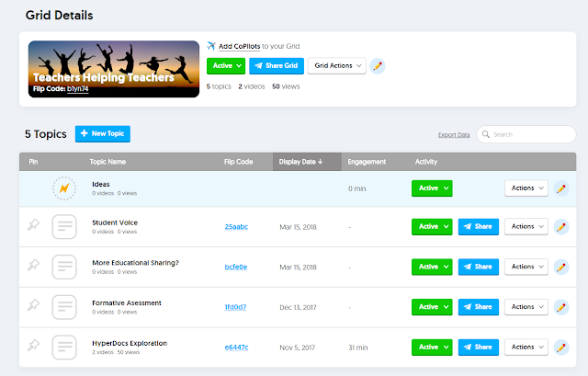Open Active dropdown for Student Voice
This screenshot has width=588, height=376.
click(432, 227)
